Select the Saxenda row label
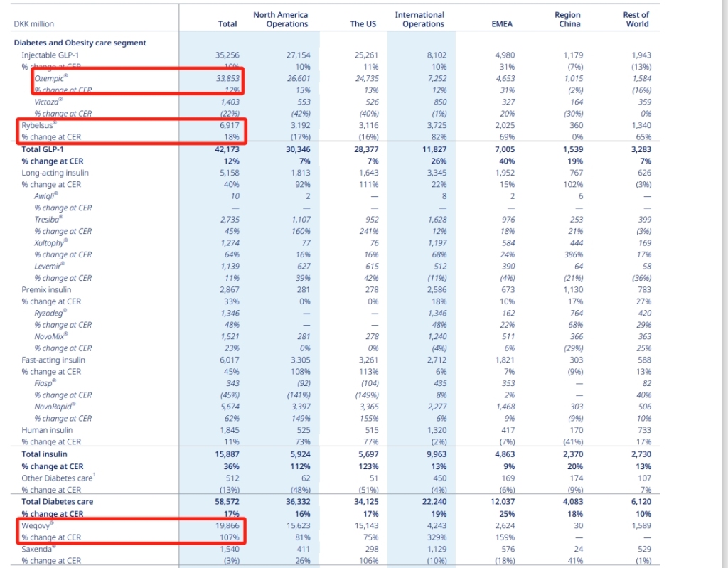This screenshot has height=568, width=728. [x=38, y=549]
